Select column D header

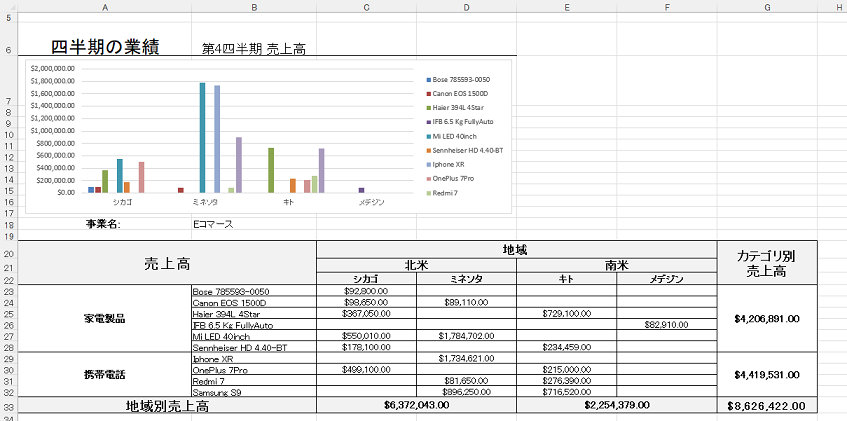coord(466,6)
